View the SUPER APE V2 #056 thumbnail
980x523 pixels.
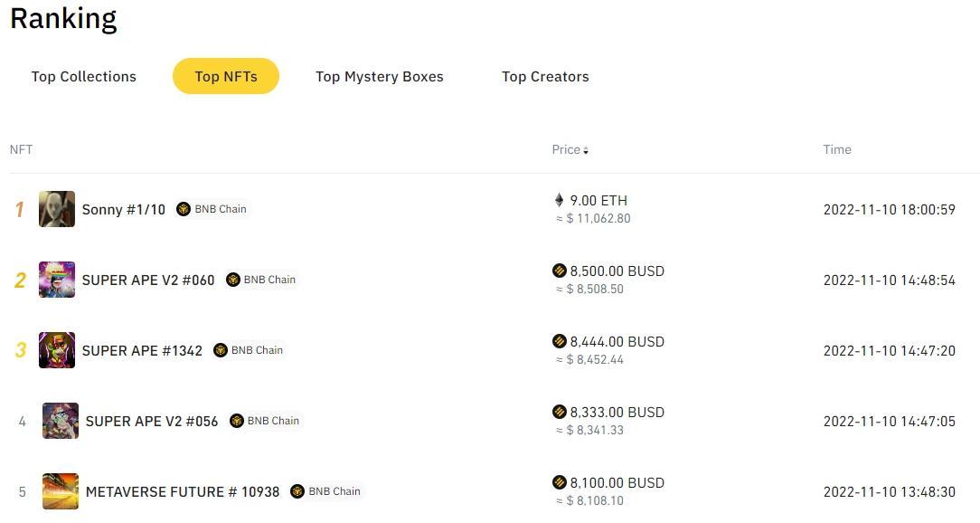61,421
